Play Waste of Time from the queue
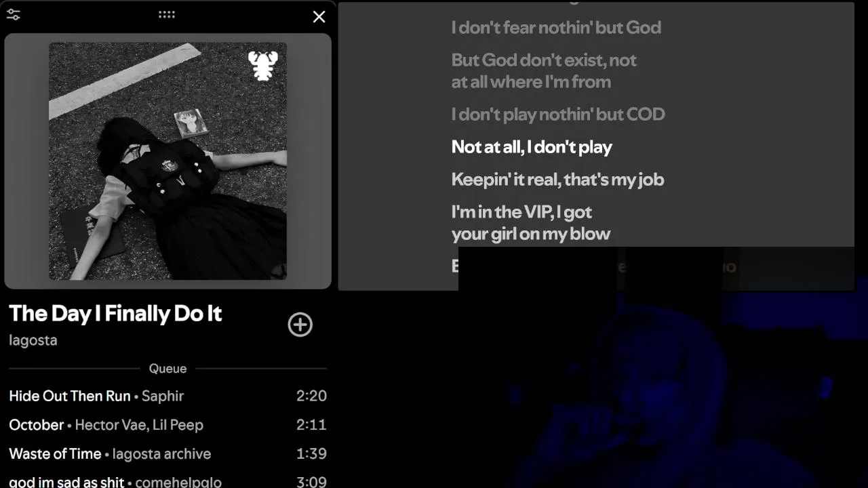 (x=167, y=454)
